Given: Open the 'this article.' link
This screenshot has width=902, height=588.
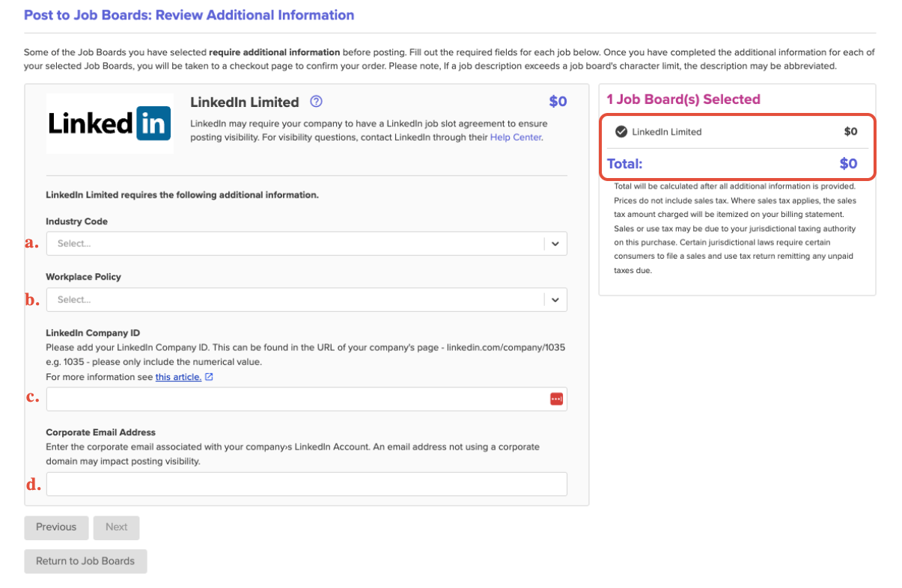Looking at the screenshot, I should click(x=178, y=377).
